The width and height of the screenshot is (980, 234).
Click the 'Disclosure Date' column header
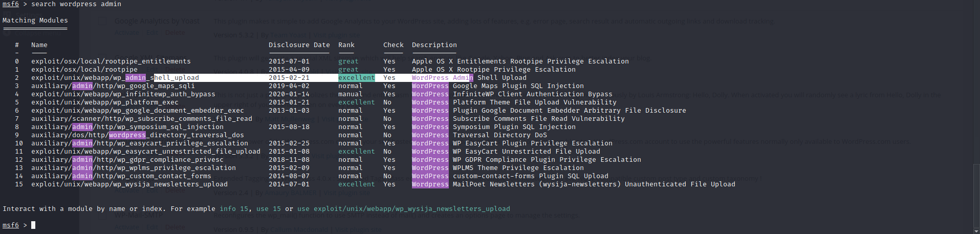coord(299,45)
